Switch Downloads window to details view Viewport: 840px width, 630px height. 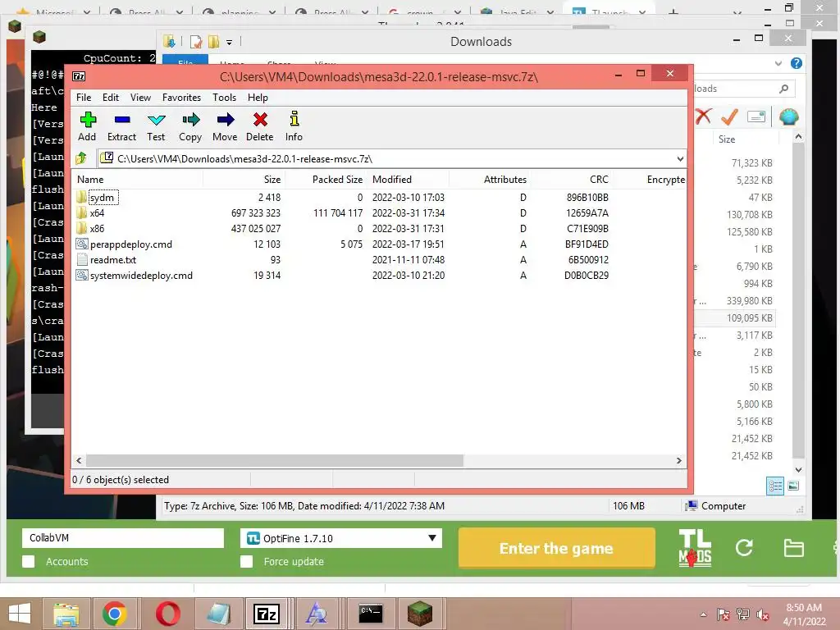click(x=775, y=486)
